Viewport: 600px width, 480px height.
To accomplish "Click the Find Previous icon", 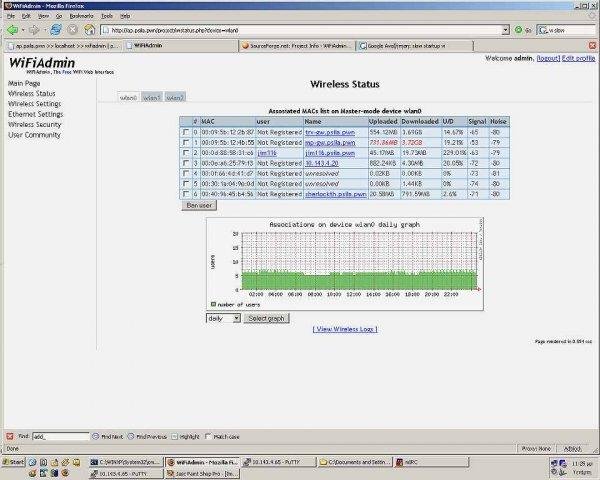I will tap(131, 436).
